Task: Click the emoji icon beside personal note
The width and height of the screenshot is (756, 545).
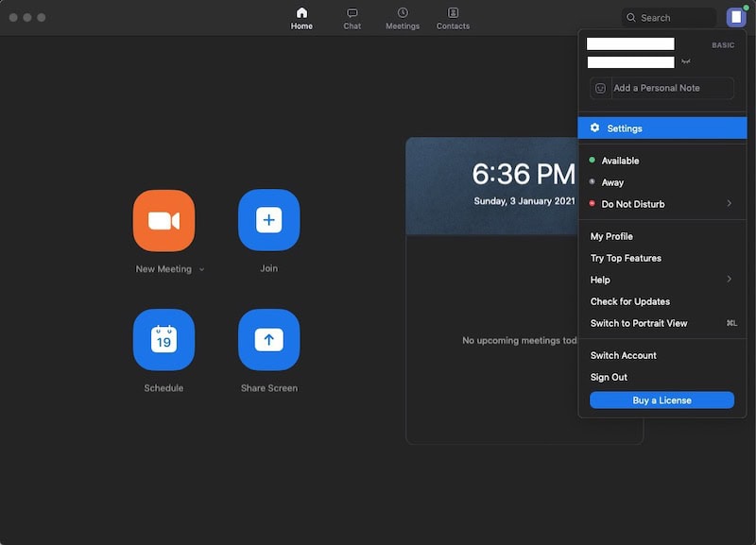Action: pos(600,88)
